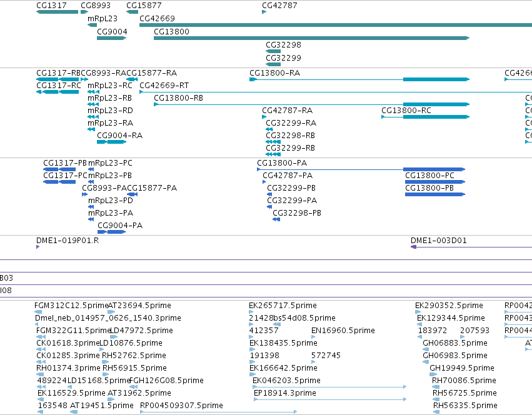Select the mRpL23 gene label
532x415 pixels.
click(x=103, y=18)
